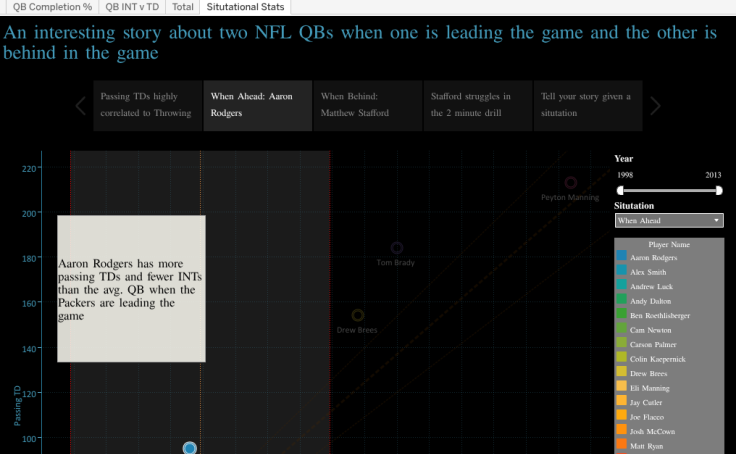Open the Situtation 'When Ahead' dropdown
This screenshot has height=454, width=736.
tap(669, 221)
